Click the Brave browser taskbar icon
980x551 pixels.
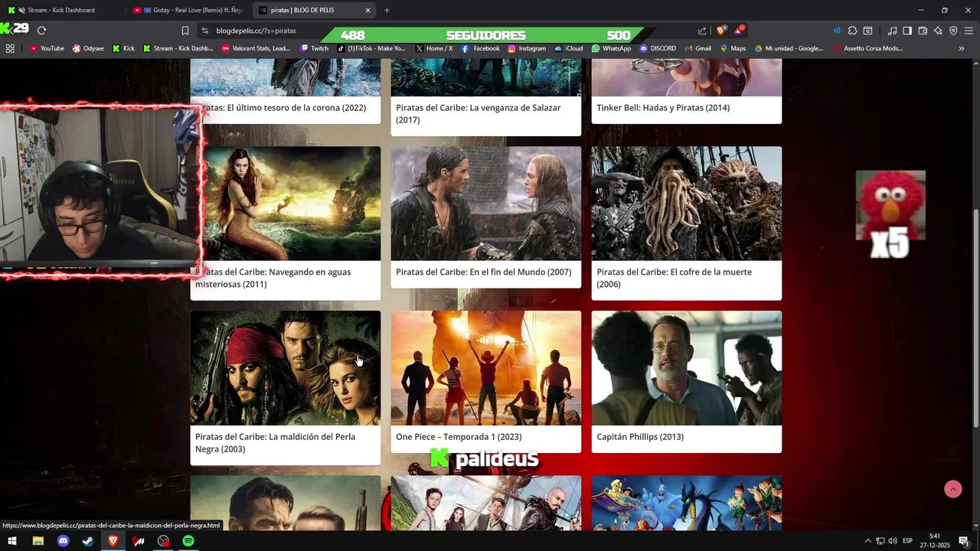click(113, 541)
